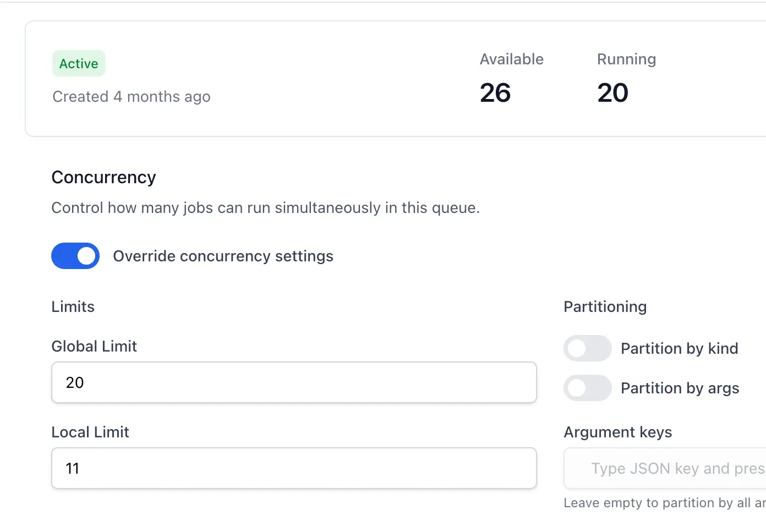Viewport: 766px width, 532px height.
Task: Click the Available count value 26
Action: 495,92
